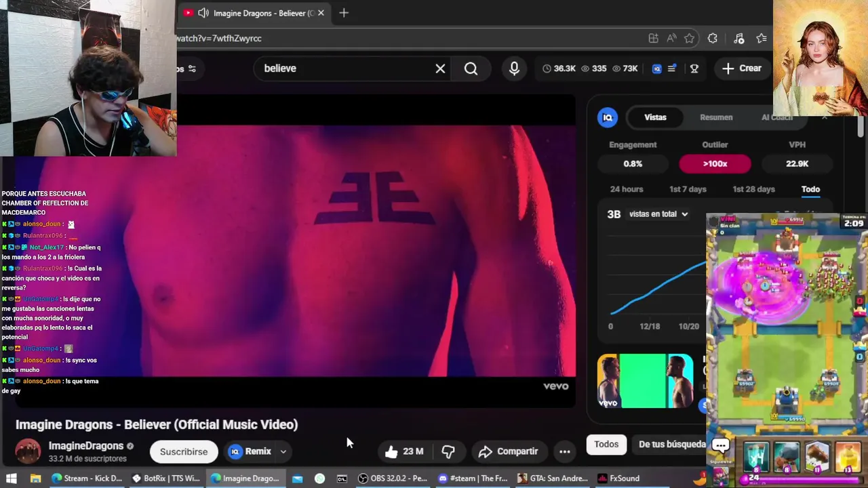The width and height of the screenshot is (868, 488).
Task: Open the terminal icon in taskbar
Action: (342, 479)
